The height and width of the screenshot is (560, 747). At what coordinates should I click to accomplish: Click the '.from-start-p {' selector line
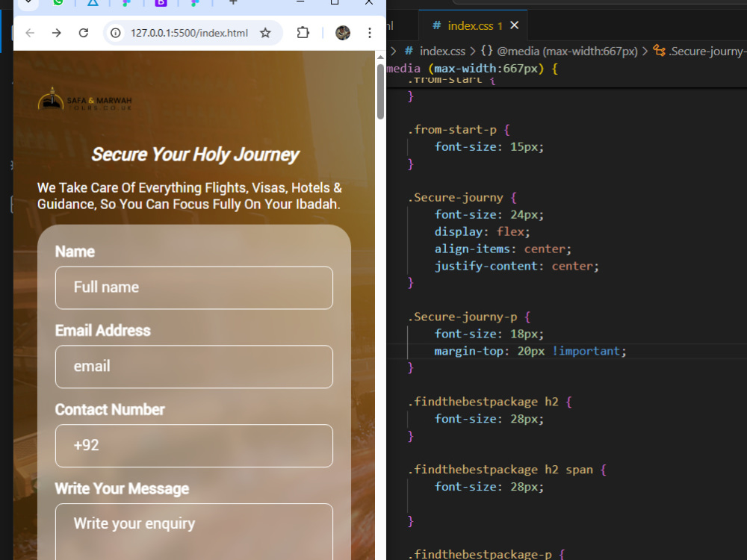[x=459, y=129]
